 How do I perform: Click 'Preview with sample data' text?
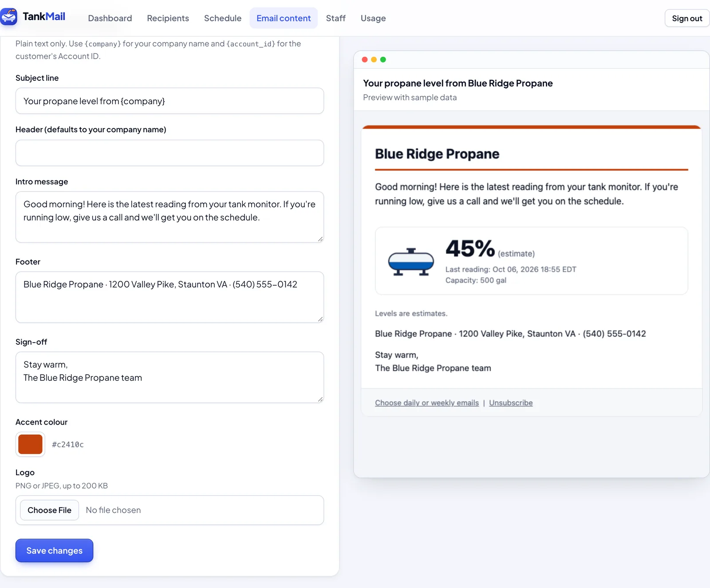pyautogui.click(x=410, y=97)
